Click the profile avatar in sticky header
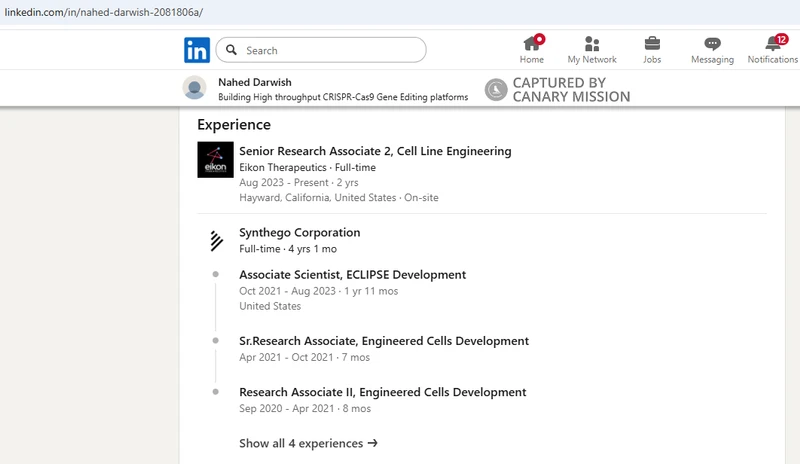The image size is (800, 464). 194,88
